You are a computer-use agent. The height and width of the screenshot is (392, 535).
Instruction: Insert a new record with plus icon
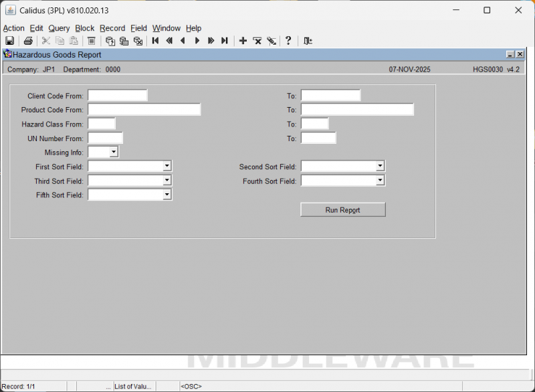[243, 41]
